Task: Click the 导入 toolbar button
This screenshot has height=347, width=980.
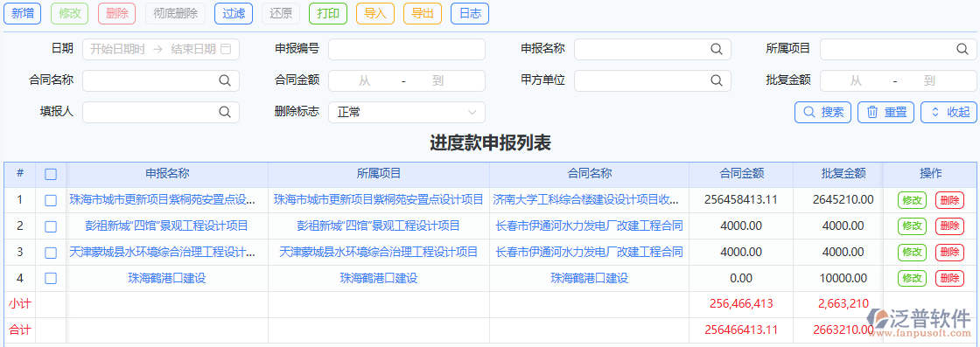Action: click(x=375, y=14)
